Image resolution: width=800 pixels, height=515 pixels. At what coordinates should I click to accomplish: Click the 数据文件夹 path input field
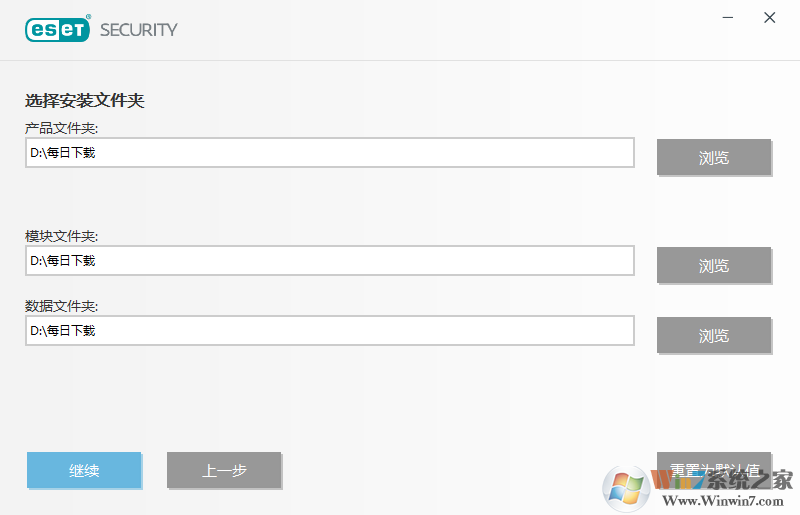(x=330, y=331)
